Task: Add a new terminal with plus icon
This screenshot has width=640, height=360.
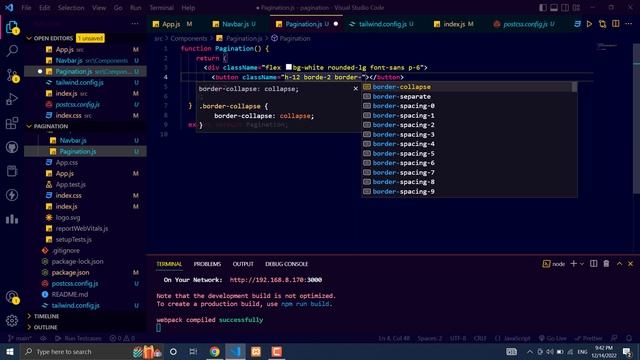Action: click(573, 264)
